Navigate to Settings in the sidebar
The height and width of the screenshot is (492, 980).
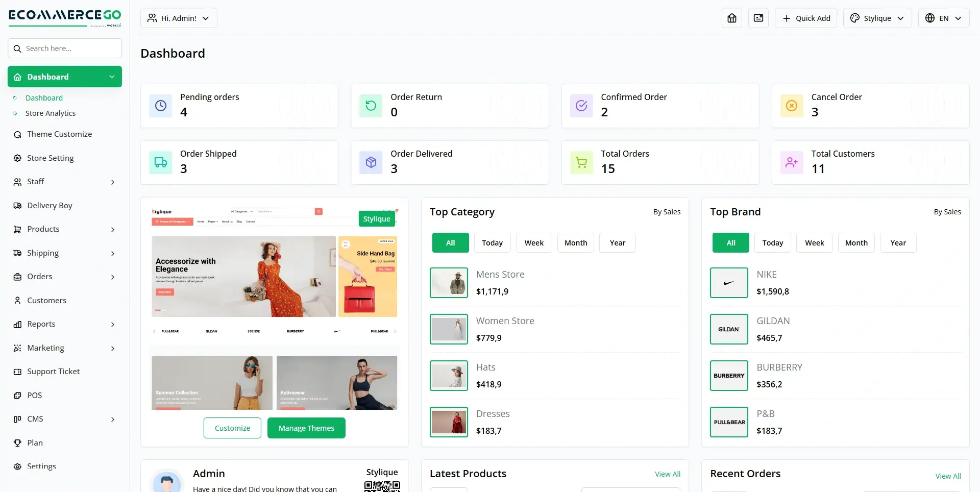41,466
